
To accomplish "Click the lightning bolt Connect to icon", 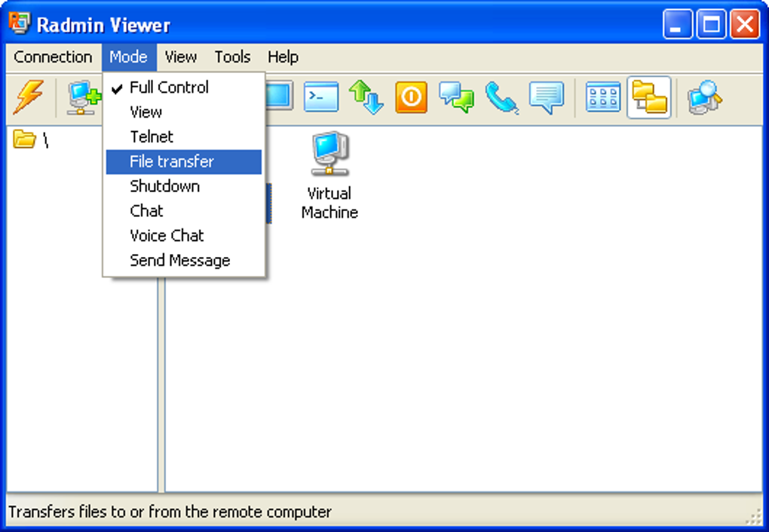I will click(29, 96).
